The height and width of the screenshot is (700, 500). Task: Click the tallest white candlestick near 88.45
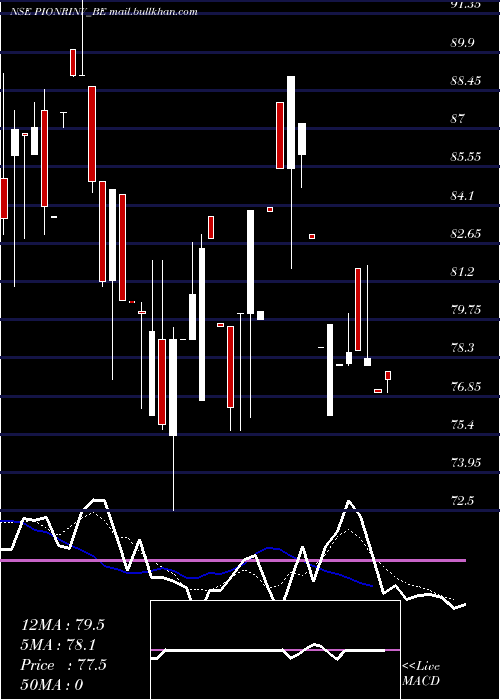click(x=291, y=122)
